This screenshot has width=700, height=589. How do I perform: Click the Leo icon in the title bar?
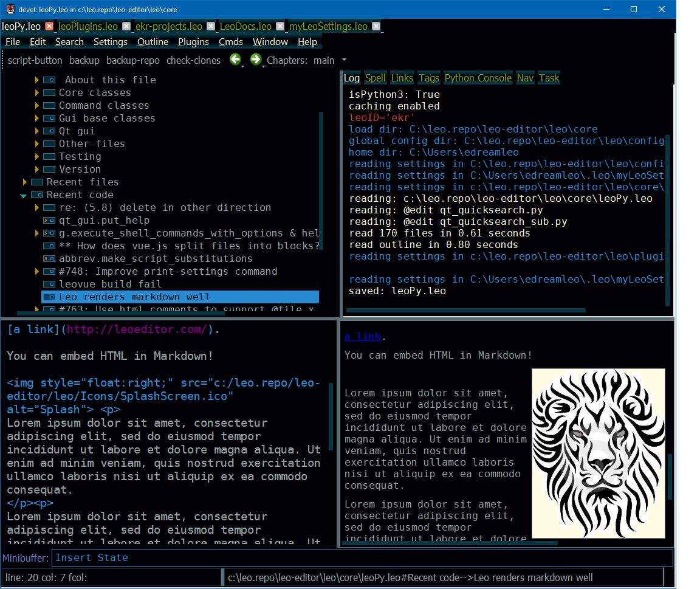tap(9, 9)
